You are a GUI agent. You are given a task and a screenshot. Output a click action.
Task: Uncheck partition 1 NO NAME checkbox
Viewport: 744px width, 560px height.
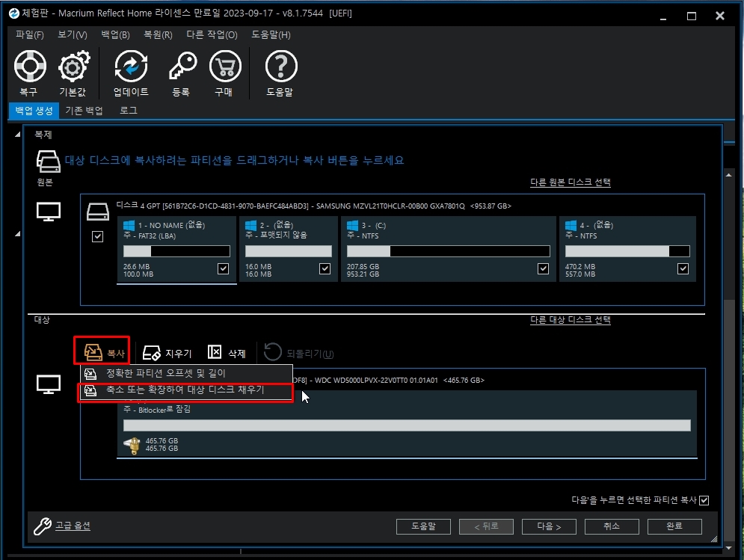223,268
